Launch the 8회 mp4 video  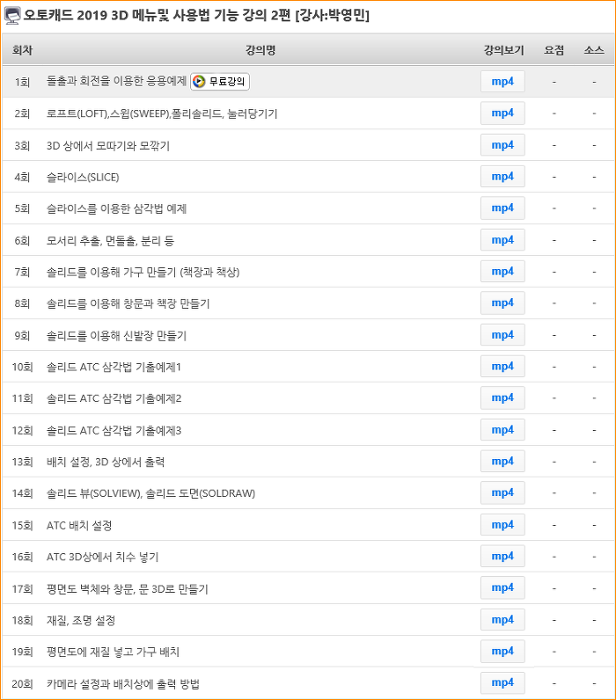[502, 303]
